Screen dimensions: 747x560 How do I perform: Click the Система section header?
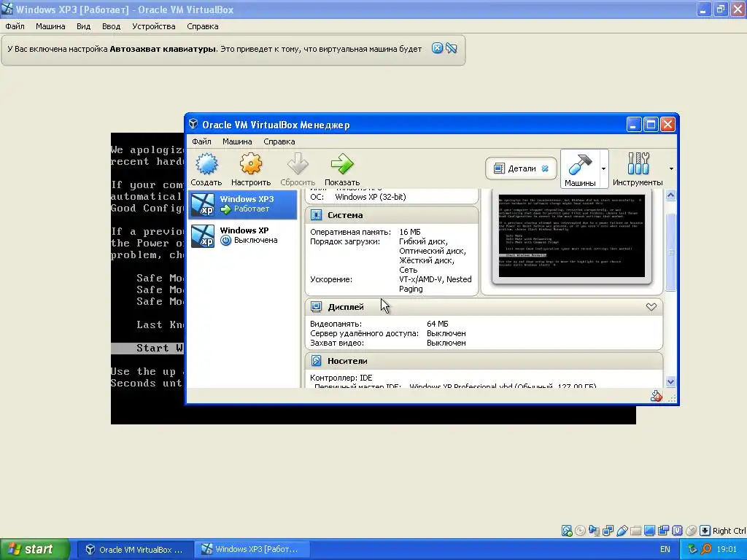(392, 215)
